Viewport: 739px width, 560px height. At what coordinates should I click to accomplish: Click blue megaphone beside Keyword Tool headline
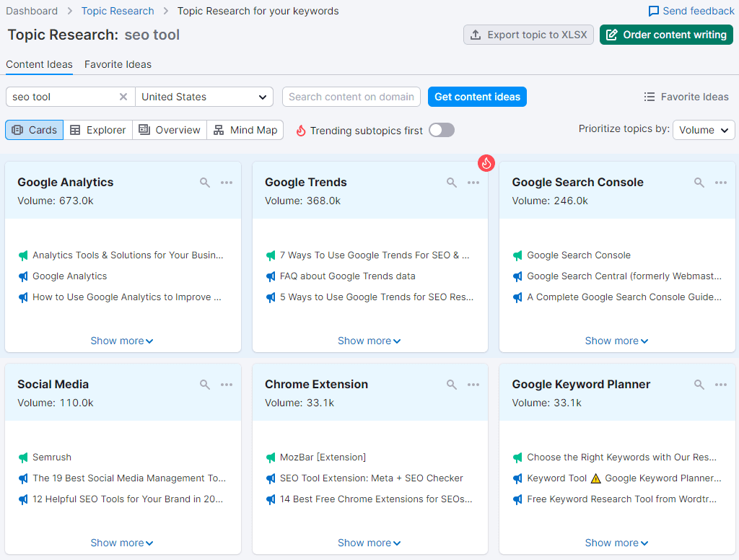click(517, 479)
